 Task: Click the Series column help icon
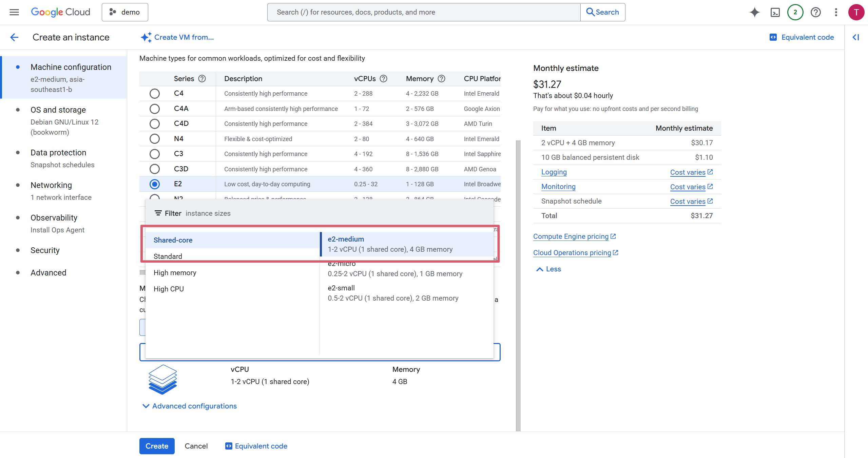pos(202,79)
